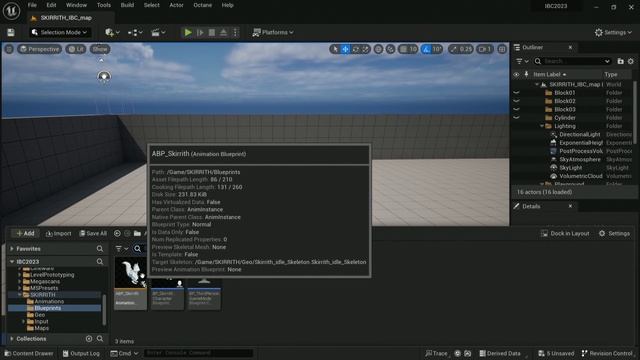Open the Tools menu
The height and width of the screenshot is (360, 640).
point(104,5)
